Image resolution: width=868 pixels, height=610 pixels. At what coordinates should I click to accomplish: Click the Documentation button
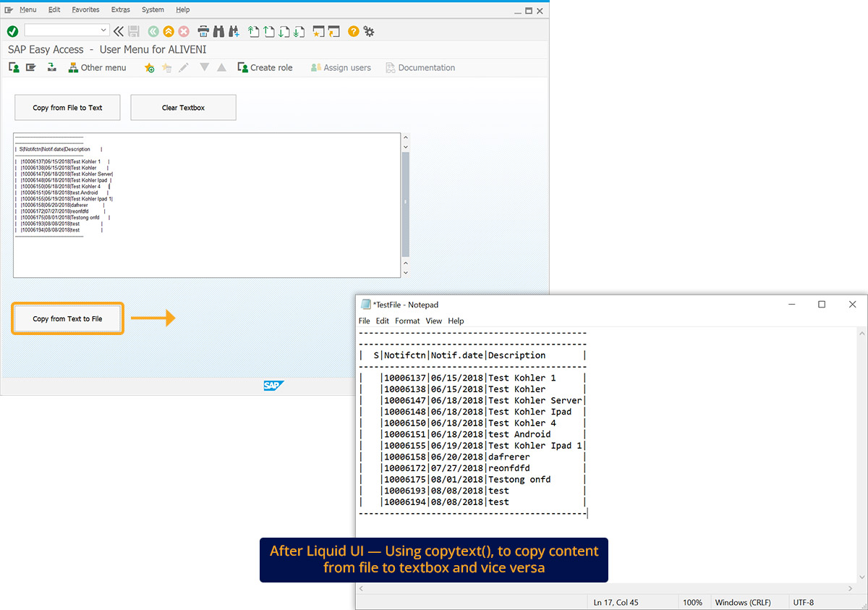click(420, 67)
